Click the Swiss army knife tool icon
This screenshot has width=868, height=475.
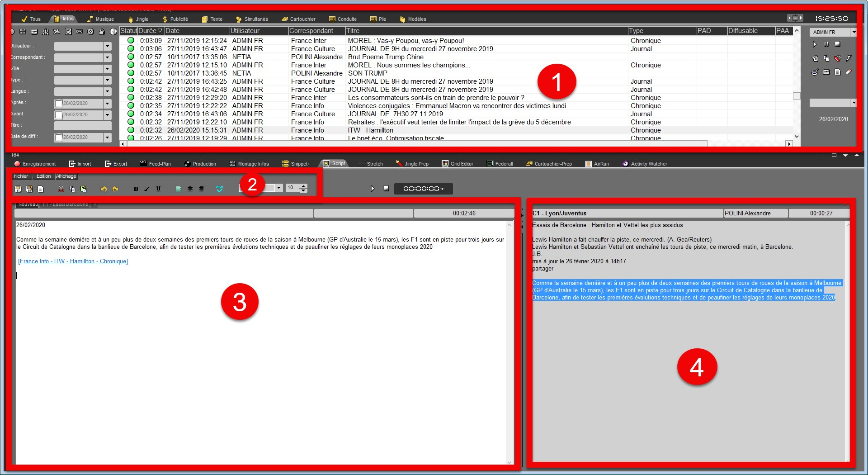click(837, 58)
